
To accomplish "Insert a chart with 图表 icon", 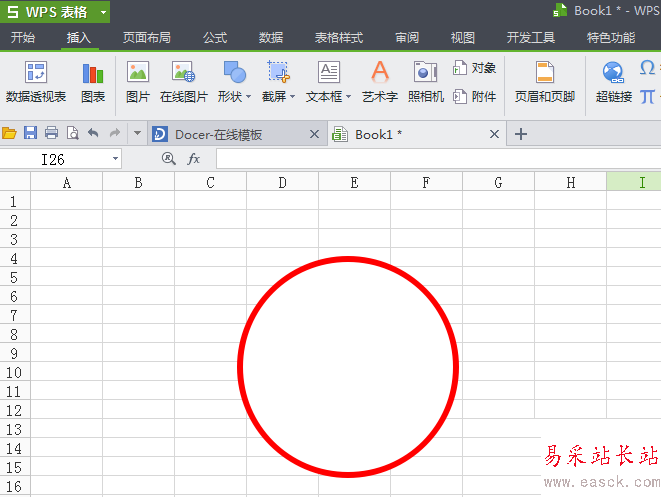I will click(x=93, y=83).
